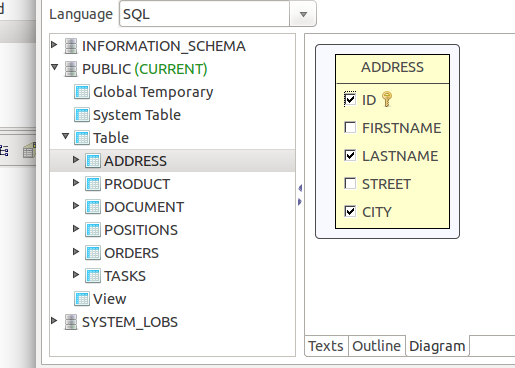This screenshot has width=515, height=368.
Task: Expand the SYSTEM_LOBS node
Action: click(x=54, y=320)
